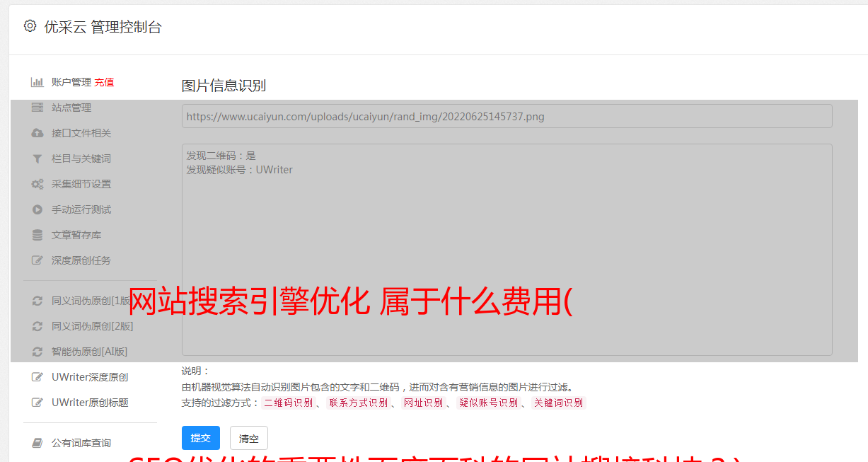
Task: Open 栏目与关键词 menu item
Action: (x=81, y=158)
